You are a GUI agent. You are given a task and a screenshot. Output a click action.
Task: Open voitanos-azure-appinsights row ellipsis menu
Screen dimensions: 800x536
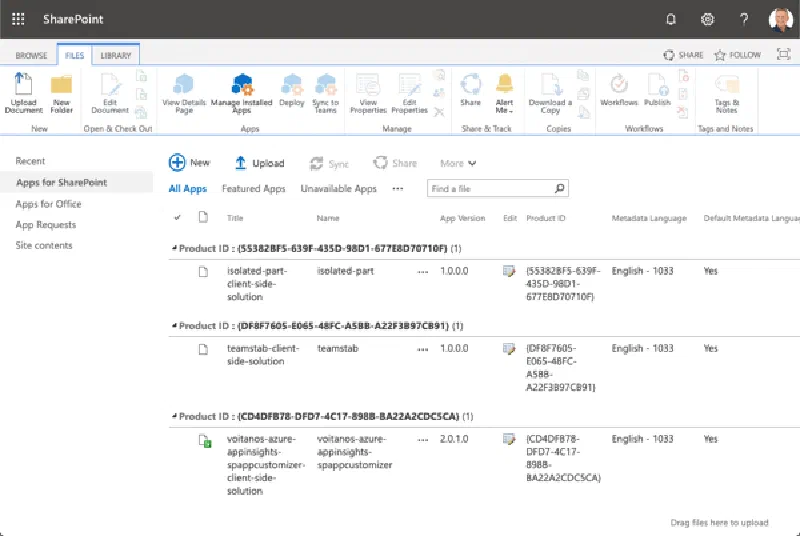point(422,440)
